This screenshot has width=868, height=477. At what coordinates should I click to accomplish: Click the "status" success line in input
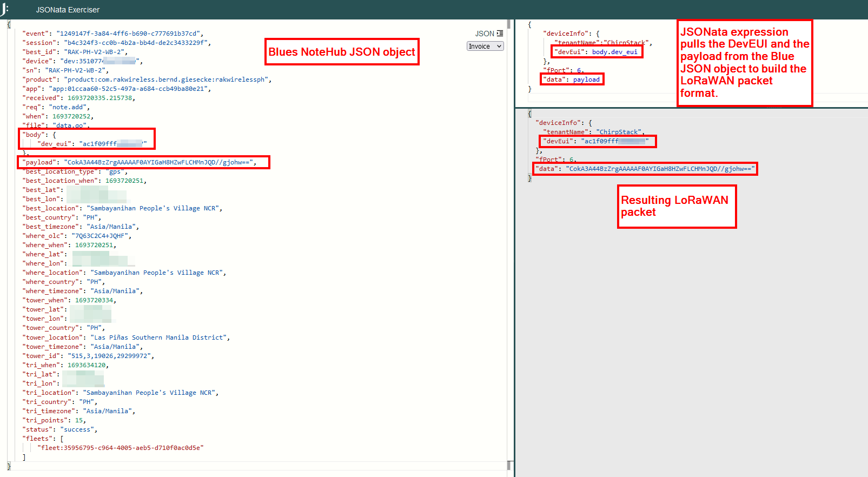59,429
